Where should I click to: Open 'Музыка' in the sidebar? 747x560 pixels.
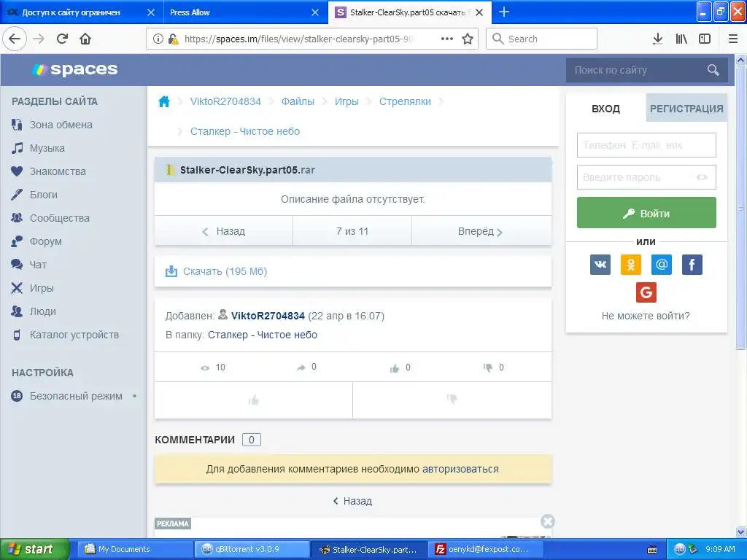pyautogui.click(x=47, y=148)
